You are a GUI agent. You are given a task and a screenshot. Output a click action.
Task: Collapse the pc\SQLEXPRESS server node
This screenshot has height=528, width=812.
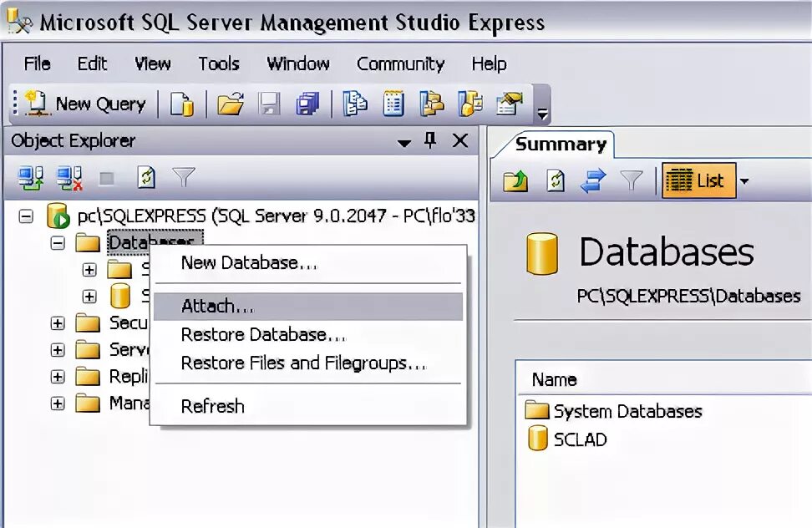click(x=26, y=216)
